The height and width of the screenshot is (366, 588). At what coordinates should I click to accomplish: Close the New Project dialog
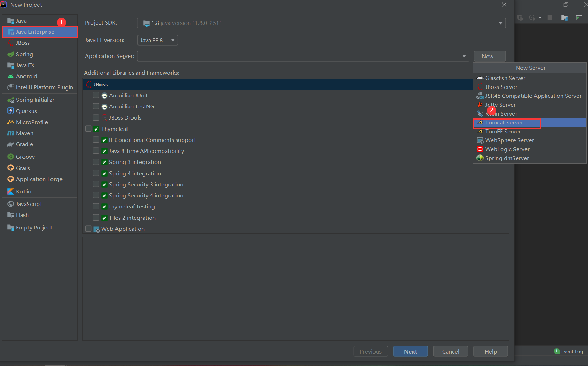coord(504,5)
